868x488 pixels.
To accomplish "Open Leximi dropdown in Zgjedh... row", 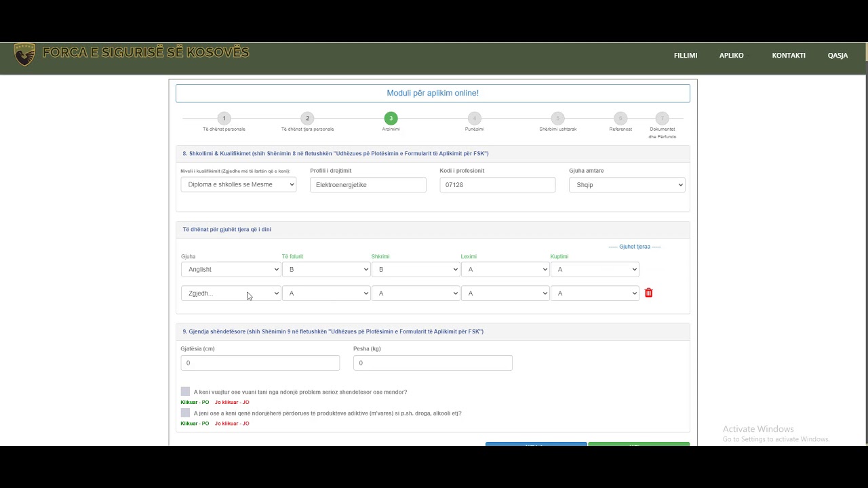I will point(505,293).
